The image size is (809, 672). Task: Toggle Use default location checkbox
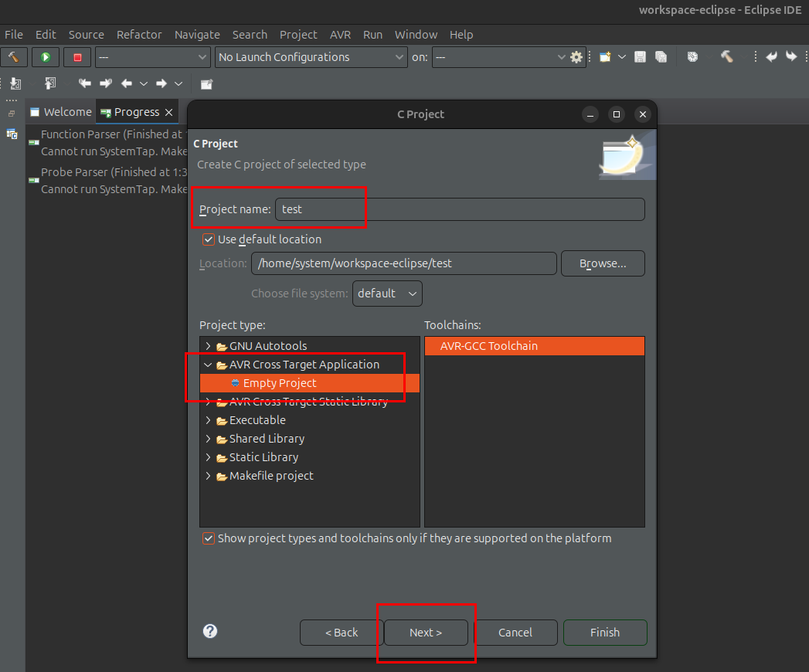coord(209,239)
